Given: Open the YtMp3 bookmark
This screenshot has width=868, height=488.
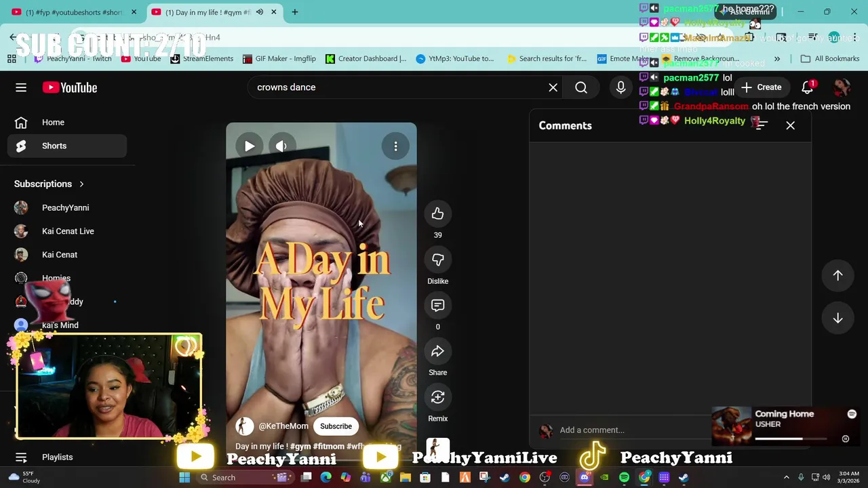Looking at the screenshot, I should tap(455, 59).
